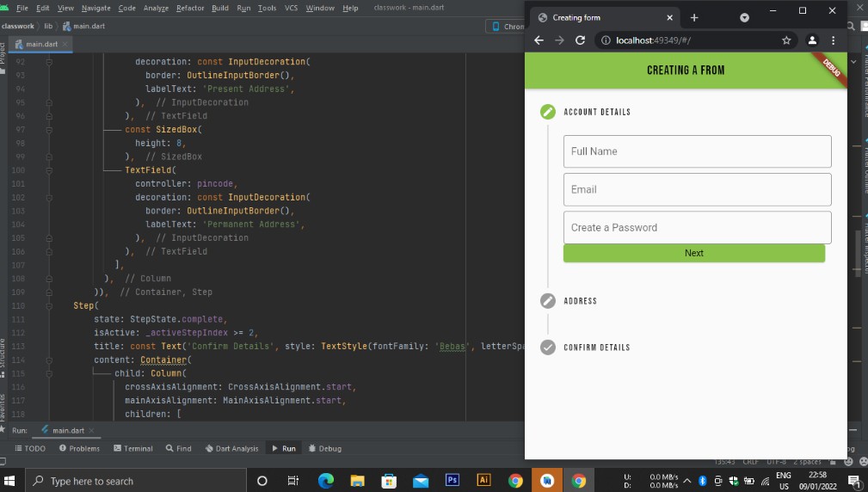Open Chrome's three-dot menu
The image size is (868, 492).
point(833,40)
